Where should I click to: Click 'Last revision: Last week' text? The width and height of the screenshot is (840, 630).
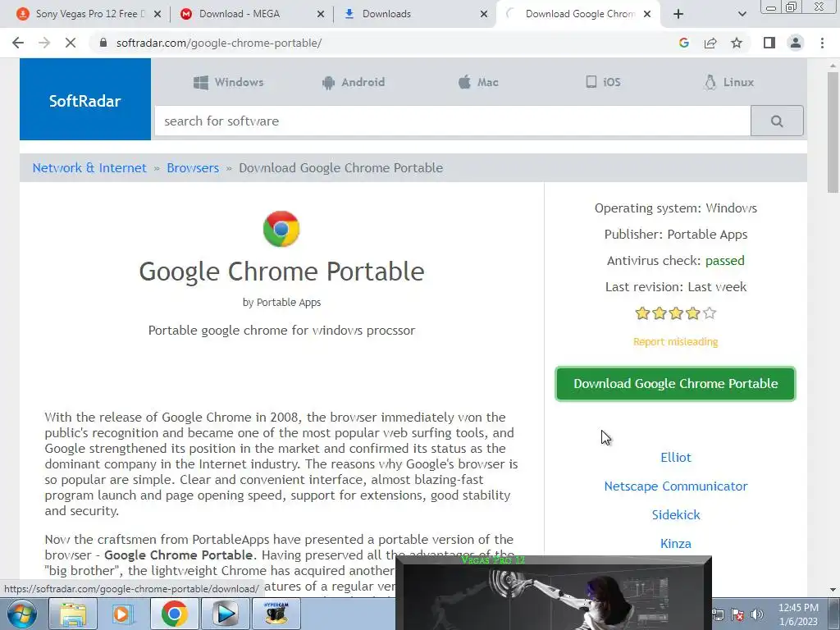coord(676,286)
